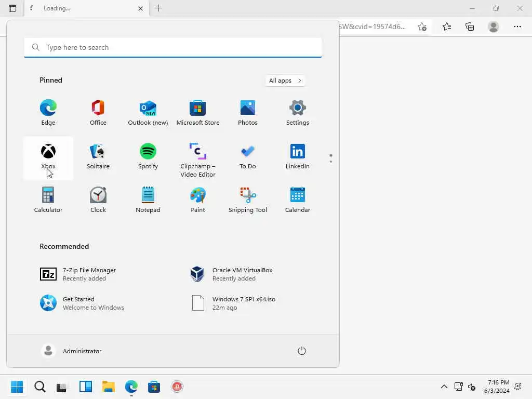Go to the next pinned apps page
Image resolution: width=532 pixels, height=399 pixels.
point(331,162)
